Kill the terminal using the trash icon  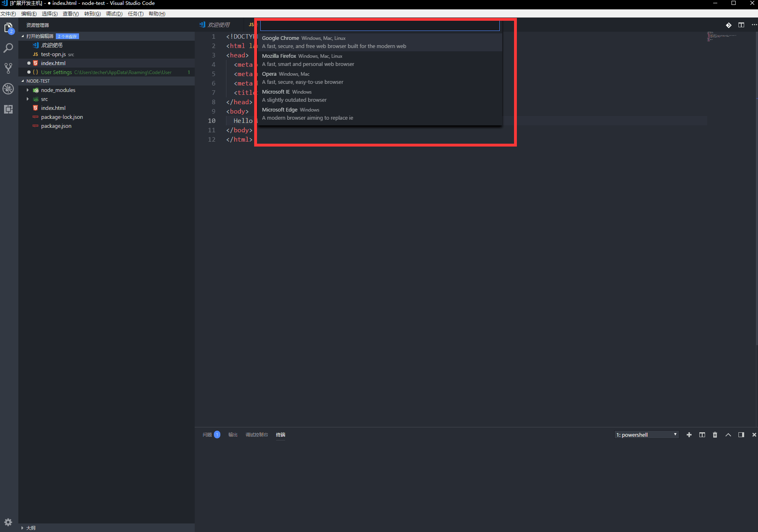[715, 435]
